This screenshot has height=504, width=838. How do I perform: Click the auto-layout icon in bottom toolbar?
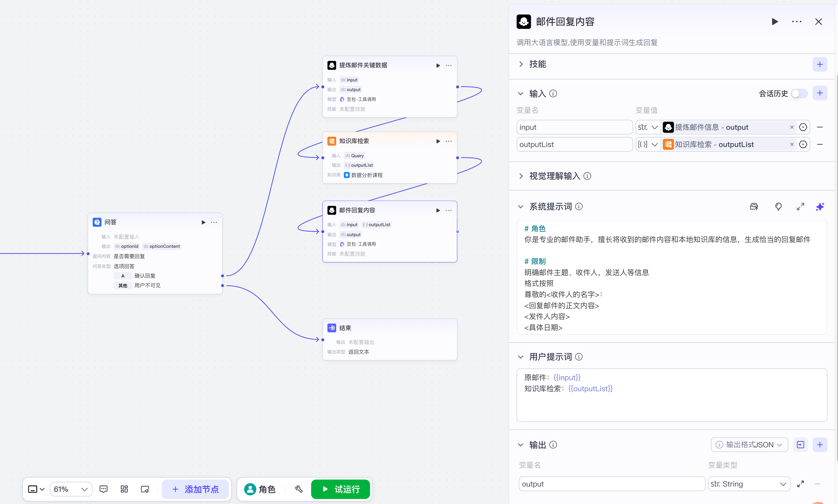(x=124, y=489)
